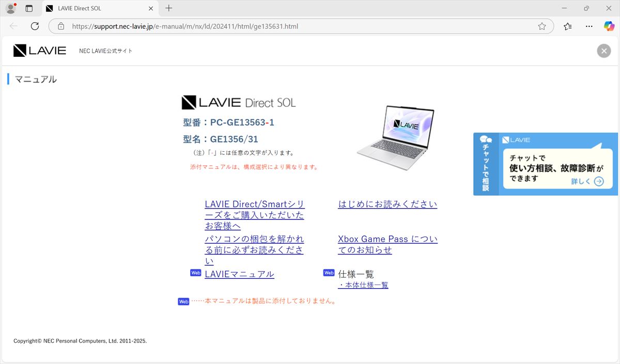620x364 pixels.
Task: Click the chat bubble icon on banner
Action: (486, 139)
